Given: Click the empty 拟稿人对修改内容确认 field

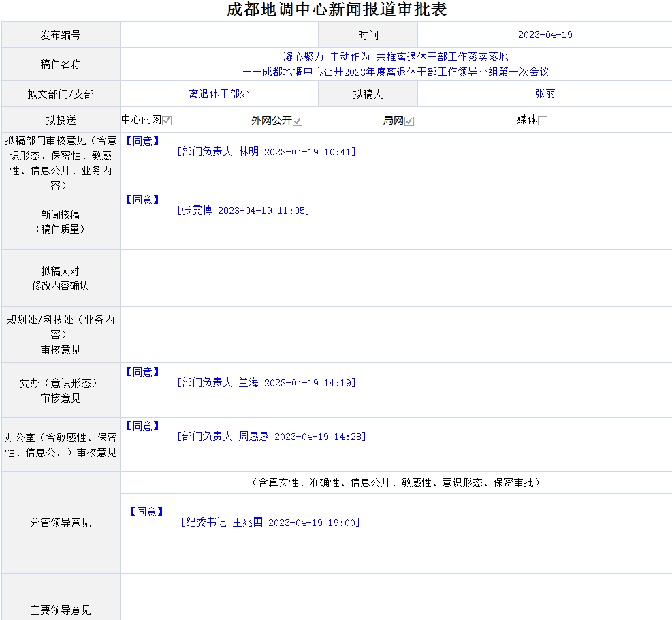Looking at the screenshot, I should click(x=396, y=278).
